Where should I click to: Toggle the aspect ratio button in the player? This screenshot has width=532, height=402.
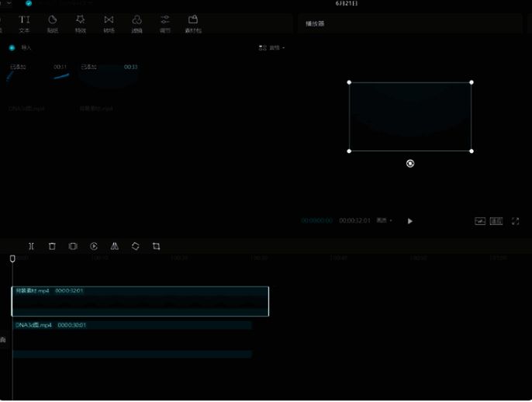(x=496, y=221)
